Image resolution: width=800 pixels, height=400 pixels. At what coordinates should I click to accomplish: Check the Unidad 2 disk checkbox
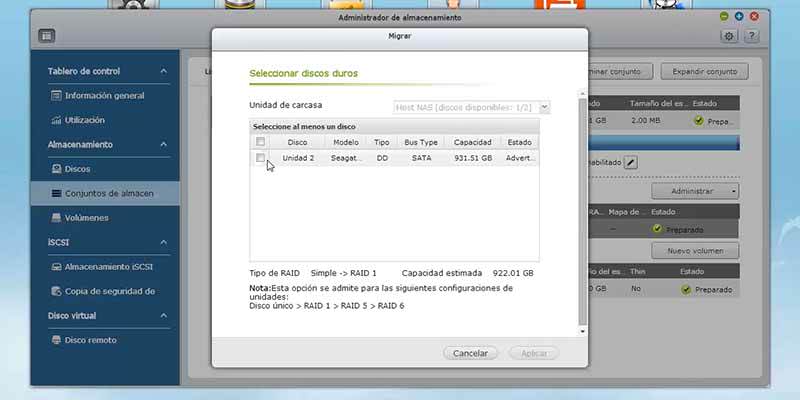pos(260,158)
